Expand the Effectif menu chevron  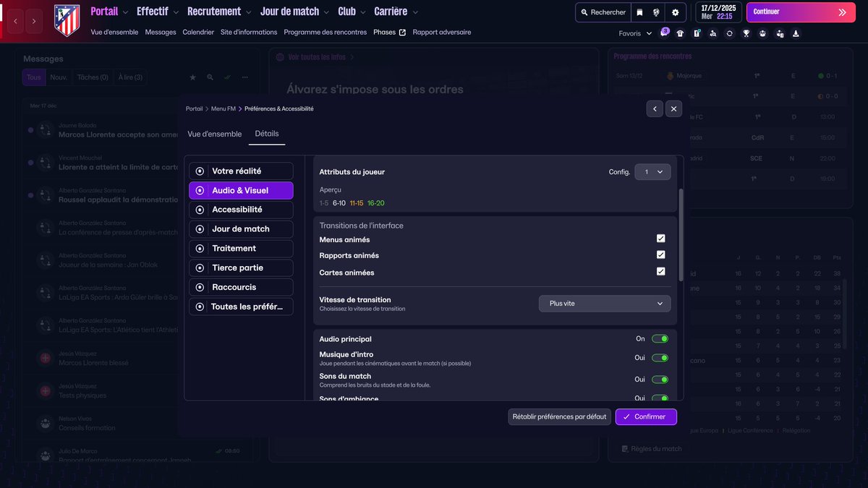tap(176, 12)
